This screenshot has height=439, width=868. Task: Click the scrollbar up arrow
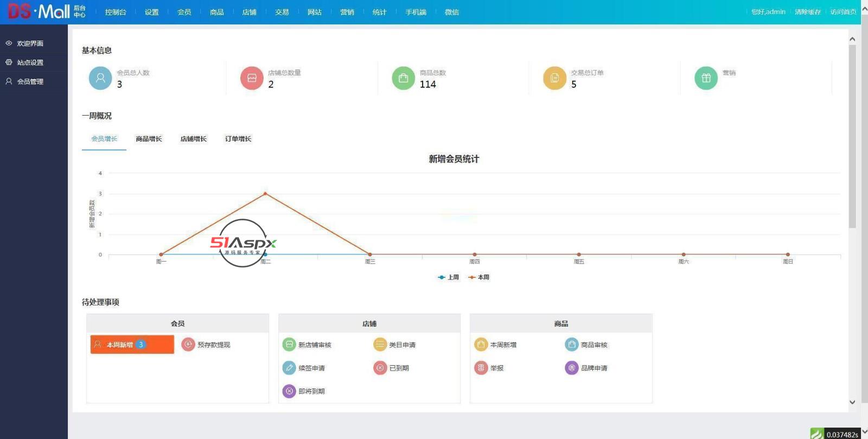852,39
